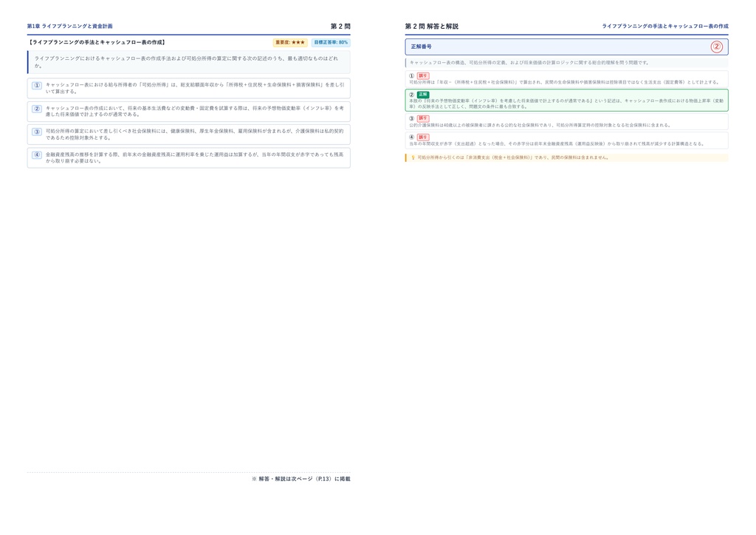Click the bracketed question title 【ライフプランニングの手法とキャッシュフロー表の作成】
This screenshot has height=535, width=756.
[x=97, y=42]
